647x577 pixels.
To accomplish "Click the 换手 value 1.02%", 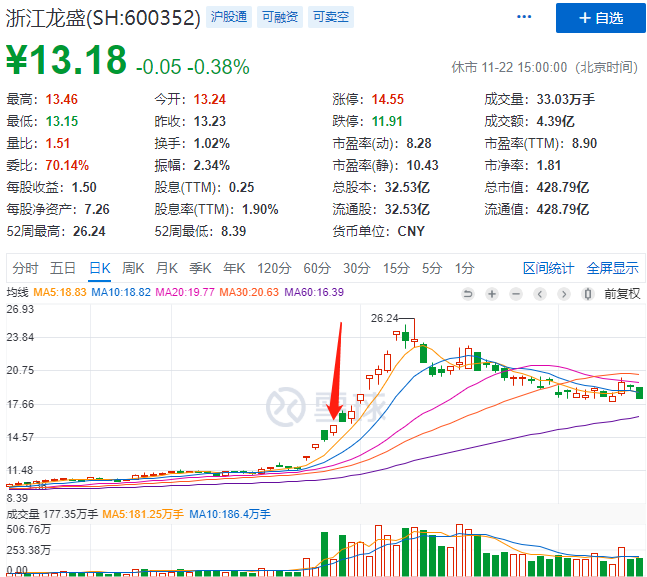I will (212, 144).
